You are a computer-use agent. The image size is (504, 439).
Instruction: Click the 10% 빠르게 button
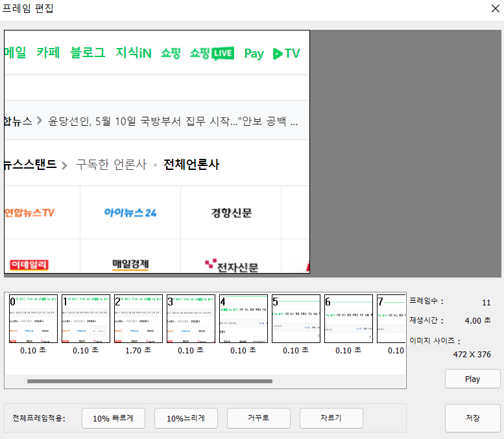[113, 418]
